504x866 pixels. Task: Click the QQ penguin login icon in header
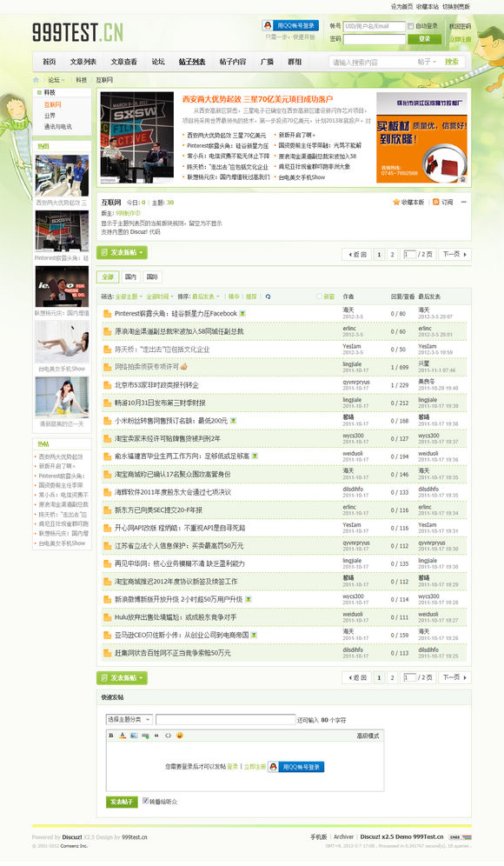[x=268, y=25]
